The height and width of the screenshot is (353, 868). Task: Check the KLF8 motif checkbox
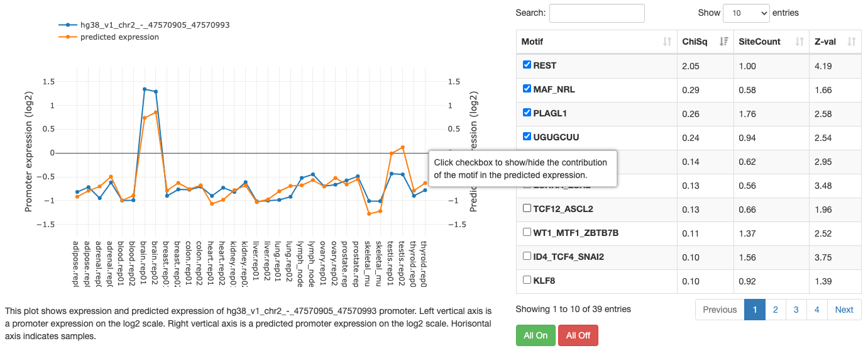pyautogui.click(x=527, y=280)
